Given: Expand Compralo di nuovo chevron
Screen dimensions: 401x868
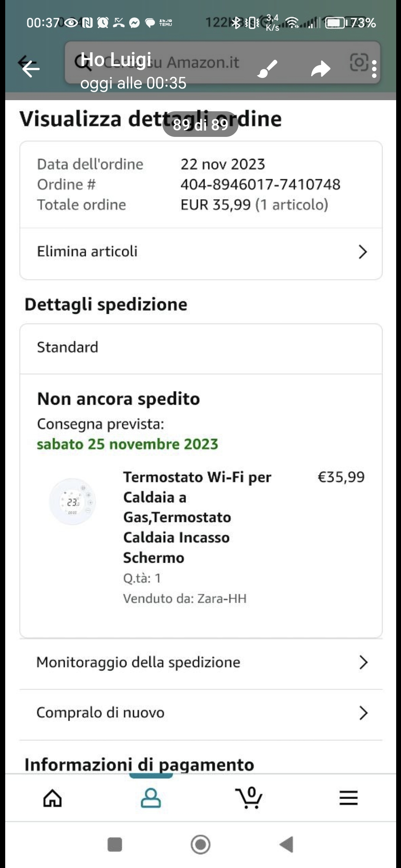Looking at the screenshot, I should (363, 713).
